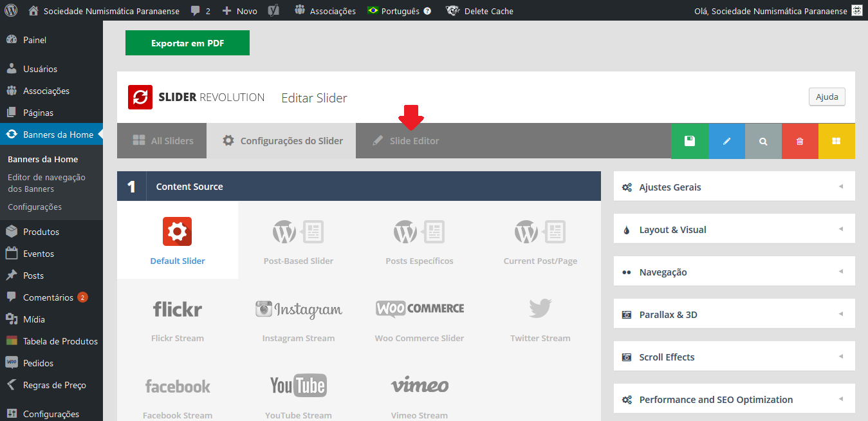Open Editor de navegação dos Banners
Screen dimensions: 868x421
point(46,183)
